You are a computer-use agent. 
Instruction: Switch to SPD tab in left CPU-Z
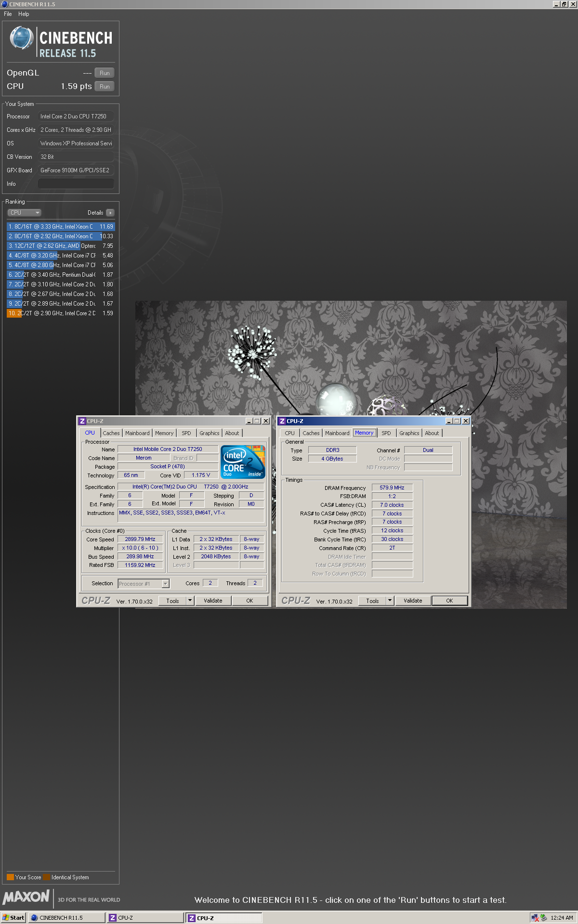[x=186, y=433]
